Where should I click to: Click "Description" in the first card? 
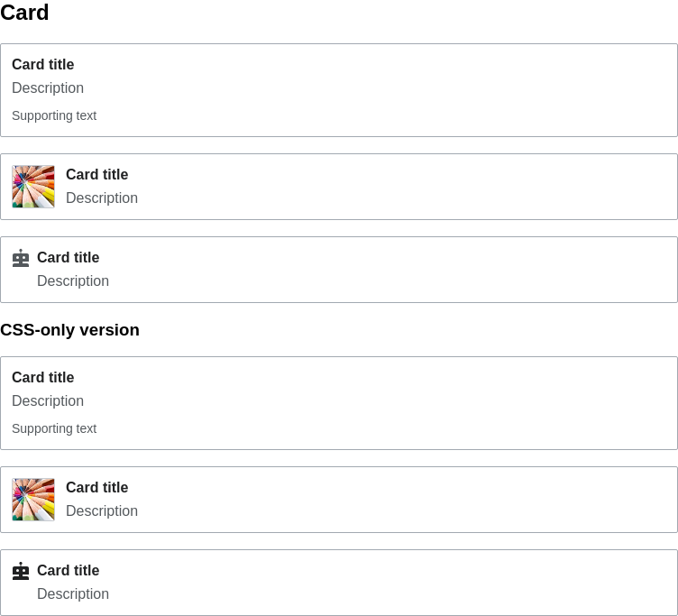click(x=48, y=87)
